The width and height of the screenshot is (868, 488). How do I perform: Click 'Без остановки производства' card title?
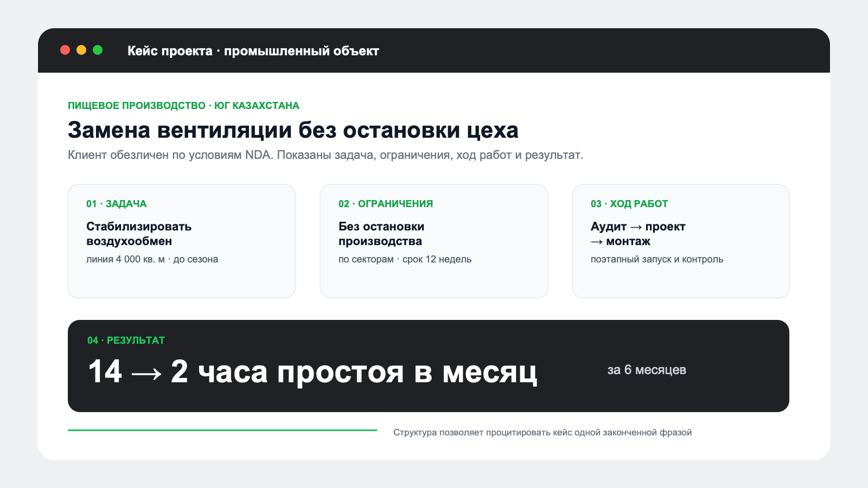[x=381, y=234]
